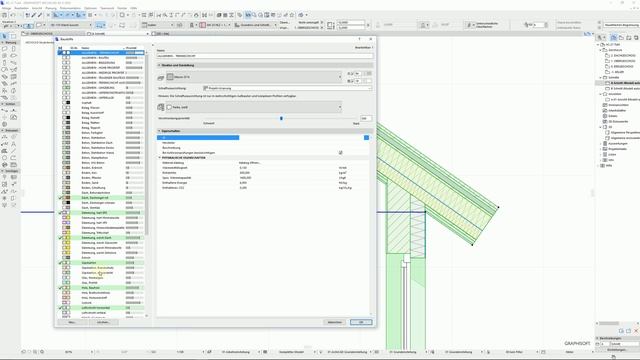Viewport: 640px width, 360px height.
Task: Click the Undo icon in the top toolbar
Action: tap(13, 15)
